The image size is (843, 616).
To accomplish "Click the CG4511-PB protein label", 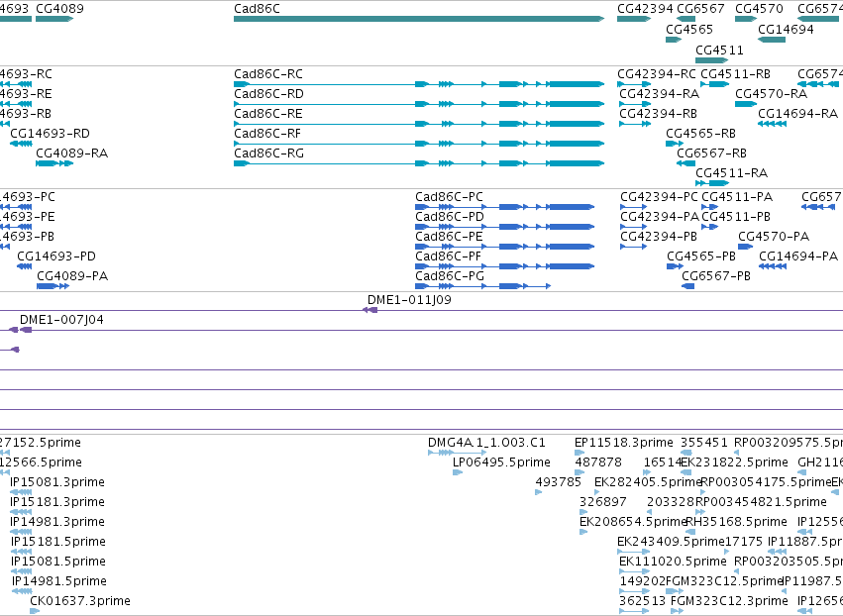I will (736, 217).
